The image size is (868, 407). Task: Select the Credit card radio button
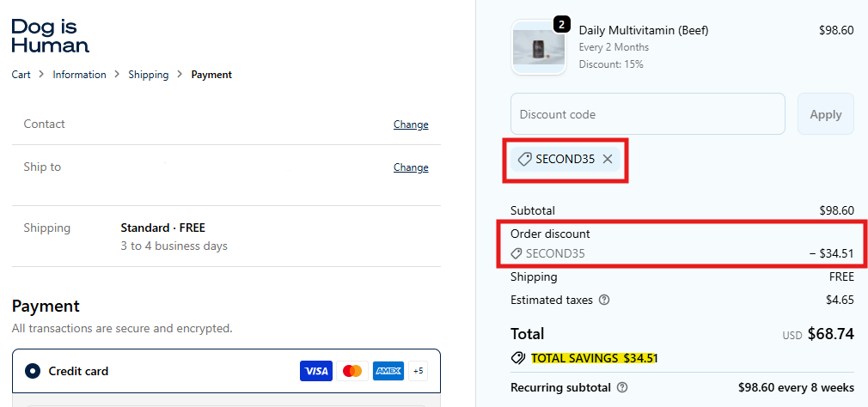(33, 371)
